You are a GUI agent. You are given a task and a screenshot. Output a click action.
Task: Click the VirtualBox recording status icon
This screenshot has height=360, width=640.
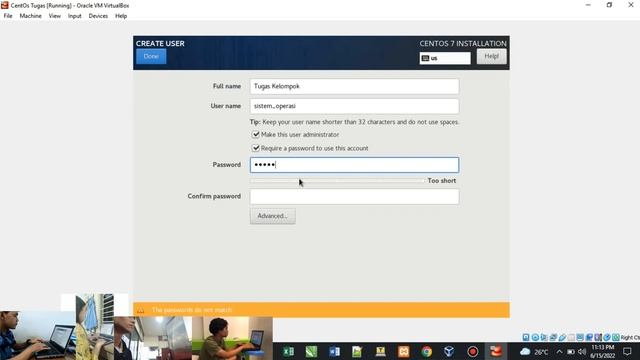coord(589,337)
